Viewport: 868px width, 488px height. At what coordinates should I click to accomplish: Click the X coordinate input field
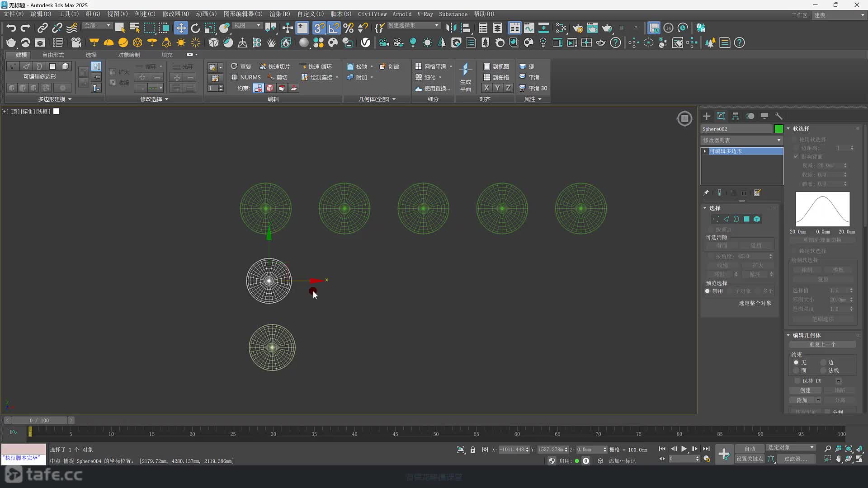pyautogui.click(x=512, y=450)
